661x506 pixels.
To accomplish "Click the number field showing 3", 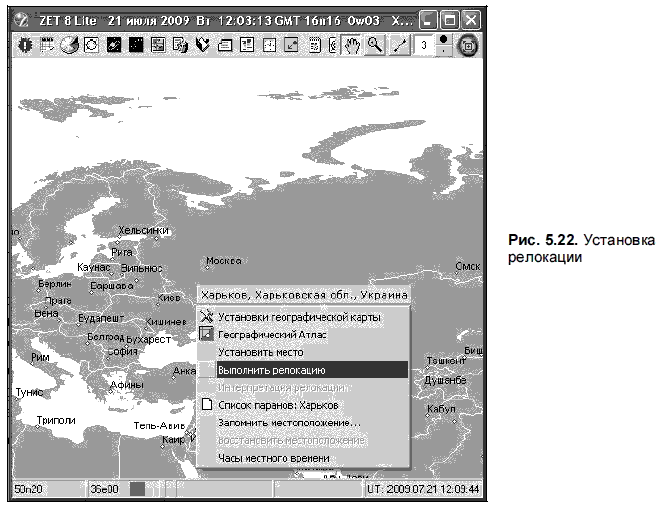I will [425, 45].
